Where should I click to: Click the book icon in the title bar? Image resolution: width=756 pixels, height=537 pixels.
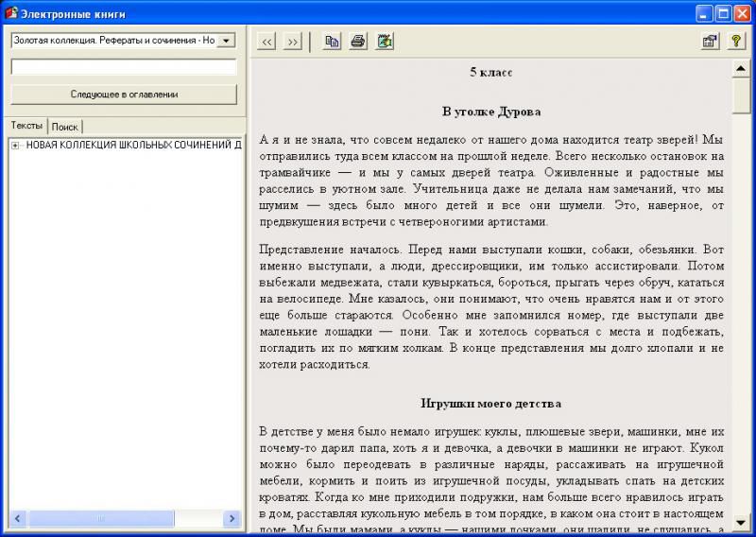(11, 13)
